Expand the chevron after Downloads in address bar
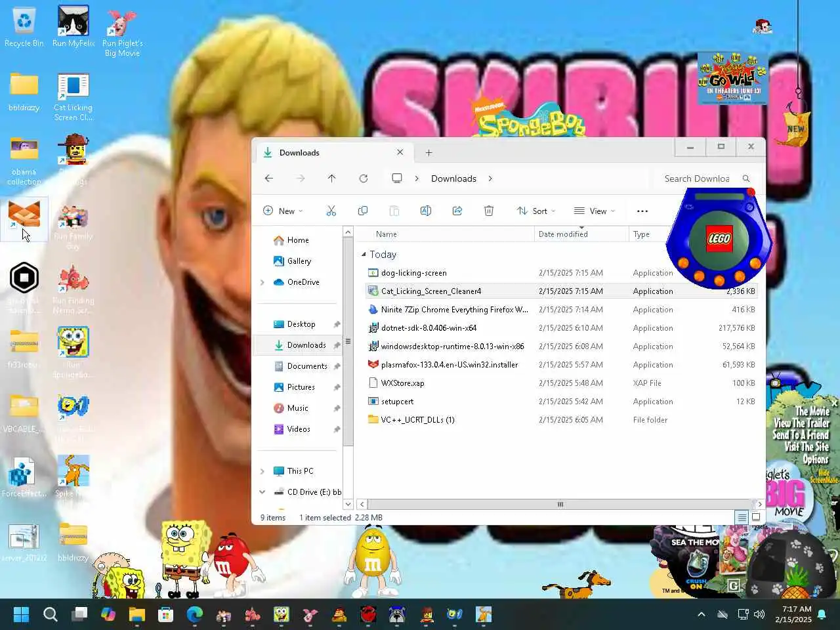The height and width of the screenshot is (630, 840). [x=490, y=178]
